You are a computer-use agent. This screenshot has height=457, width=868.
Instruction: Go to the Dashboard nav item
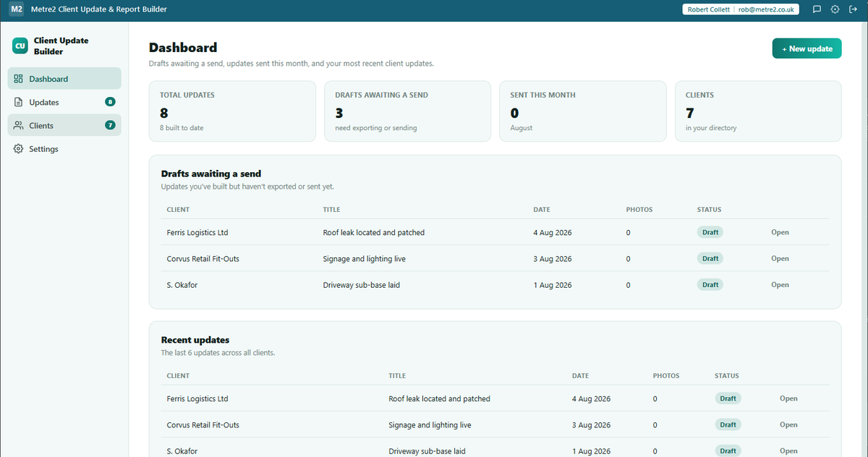click(64, 79)
